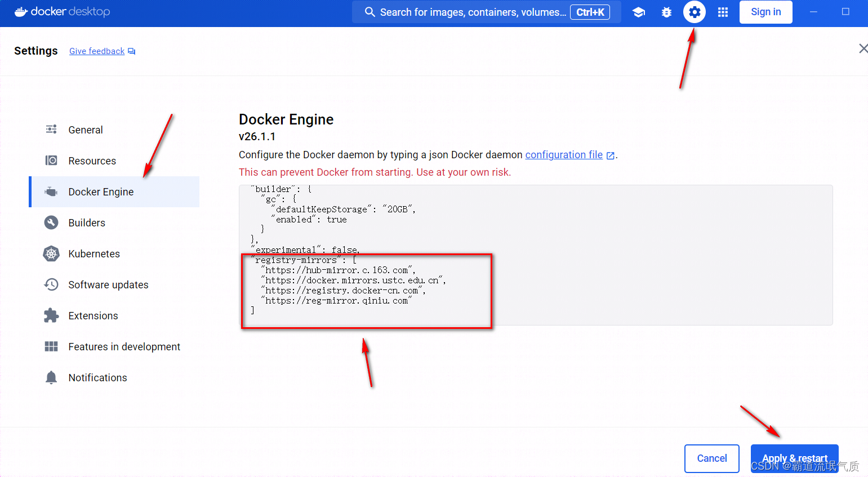Open the extensions grid icon in header

tap(723, 12)
